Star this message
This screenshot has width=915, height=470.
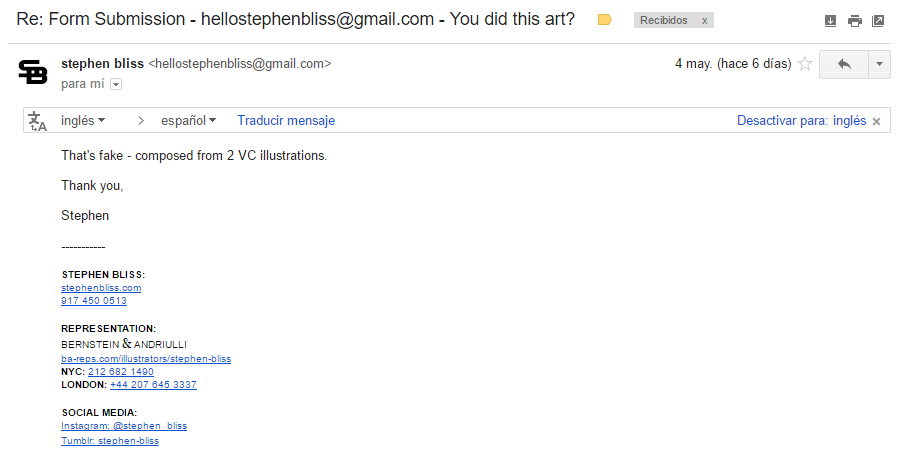pyautogui.click(x=804, y=64)
